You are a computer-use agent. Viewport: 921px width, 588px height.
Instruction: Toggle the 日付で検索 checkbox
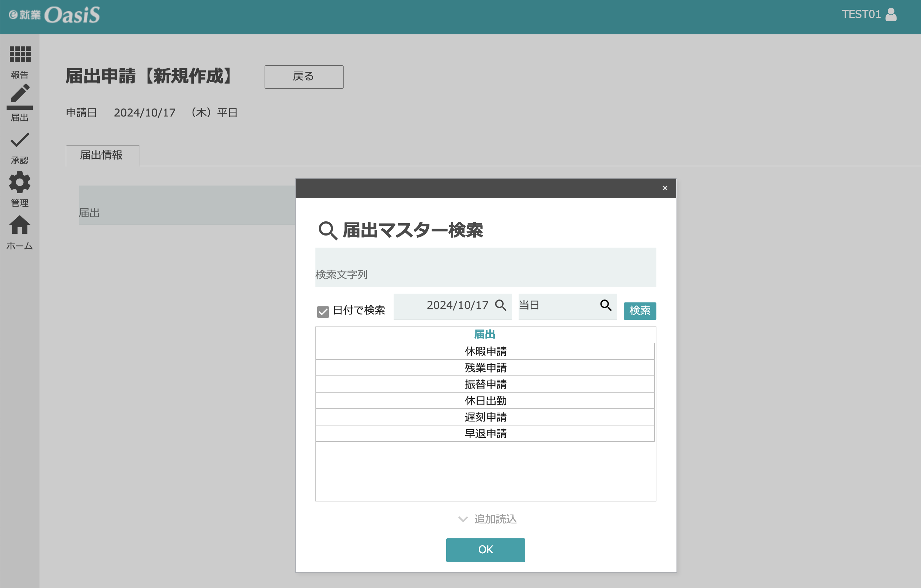pyautogui.click(x=323, y=312)
